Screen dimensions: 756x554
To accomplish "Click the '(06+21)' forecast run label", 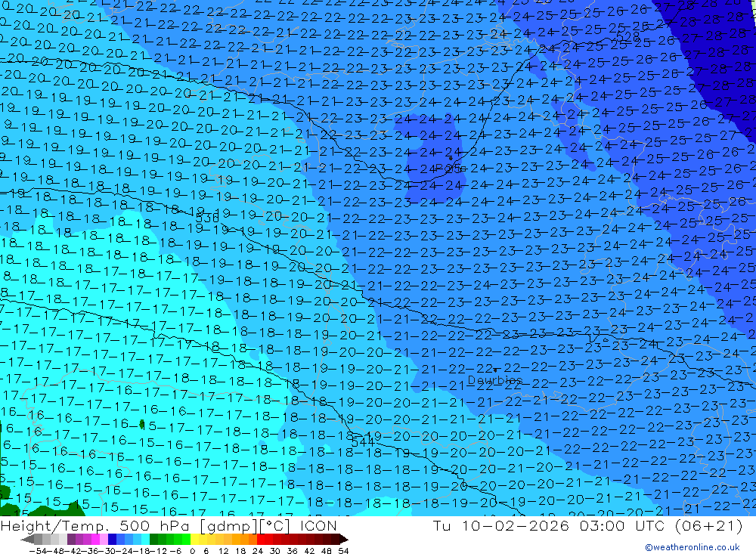I will (711, 525).
